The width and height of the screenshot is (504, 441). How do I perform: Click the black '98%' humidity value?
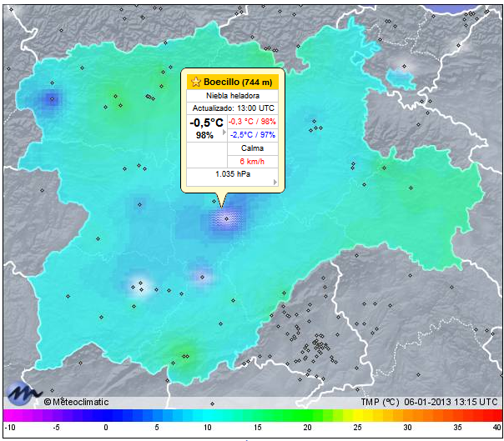point(204,135)
